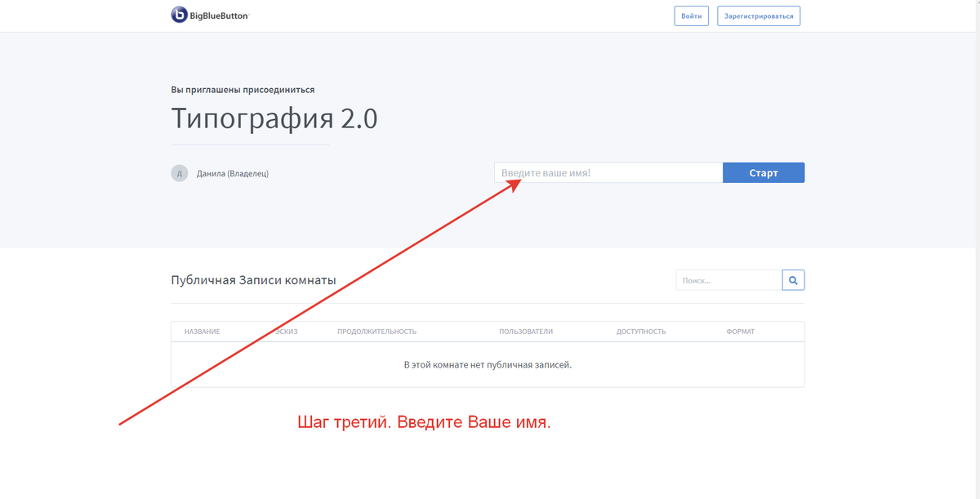
Task: Click the 'Введите ваше имя!' input field
Action: pos(608,173)
